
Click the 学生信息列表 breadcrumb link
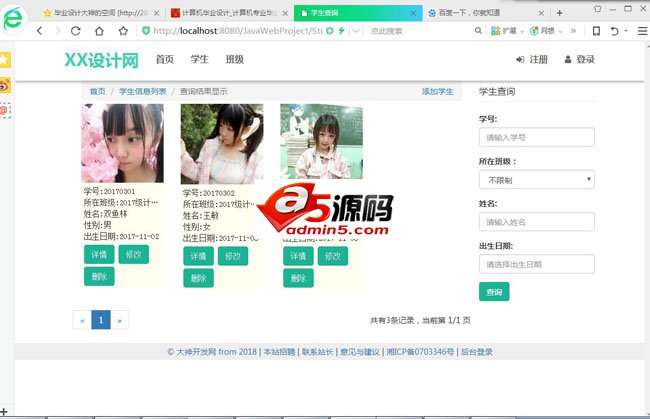pos(143,91)
